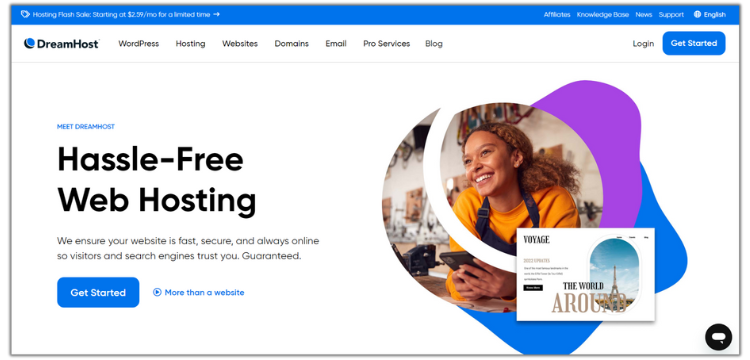Open the Websites menu
This screenshot has height=360, width=750.
pyautogui.click(x=240, y=44)
